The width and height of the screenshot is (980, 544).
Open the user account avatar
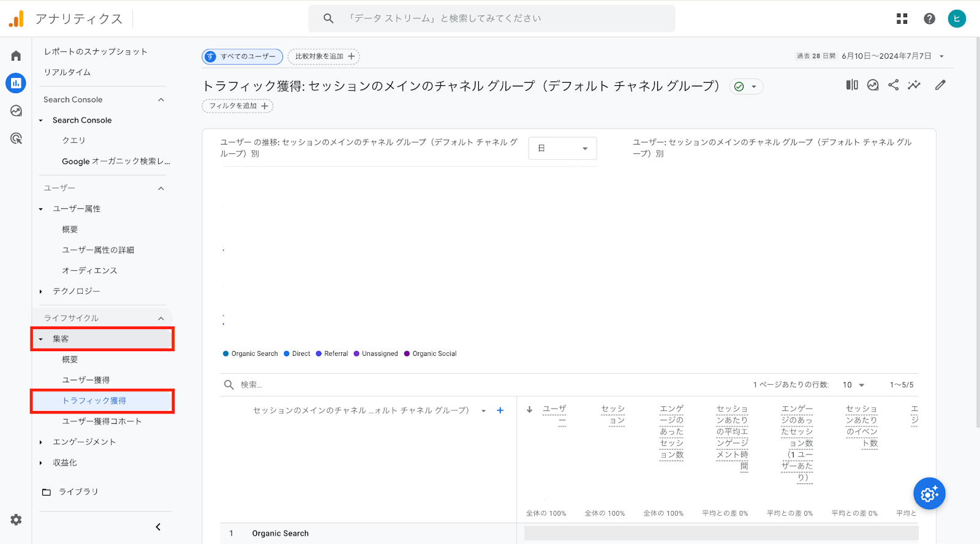957,18
